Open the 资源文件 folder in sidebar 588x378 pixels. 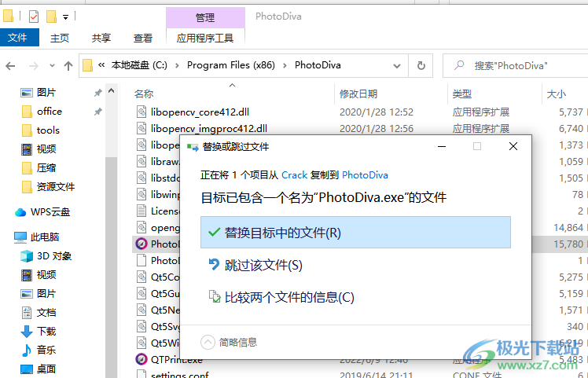[56, 186]
